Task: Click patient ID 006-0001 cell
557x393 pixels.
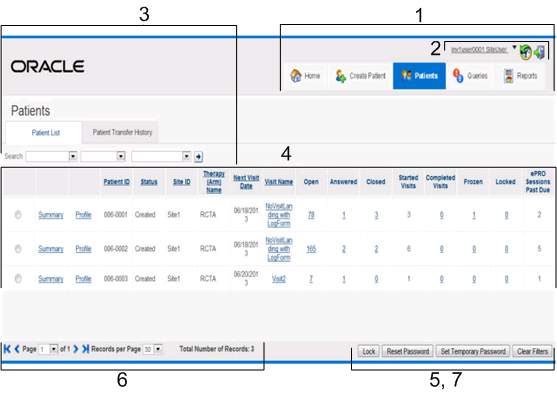Action: point(115,215)
